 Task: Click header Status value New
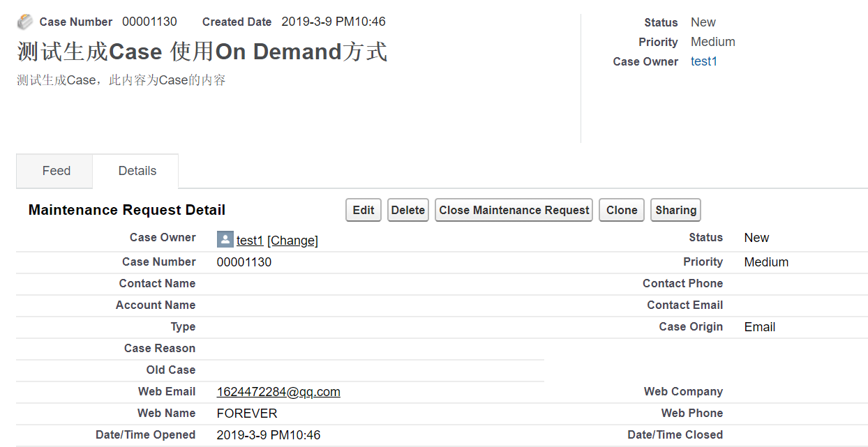(703, 22)
